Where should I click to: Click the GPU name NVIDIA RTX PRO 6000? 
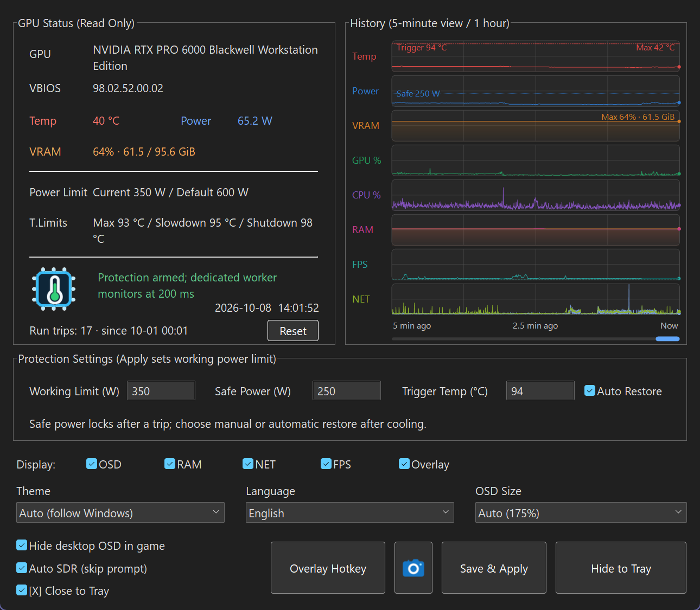point(205,58)
